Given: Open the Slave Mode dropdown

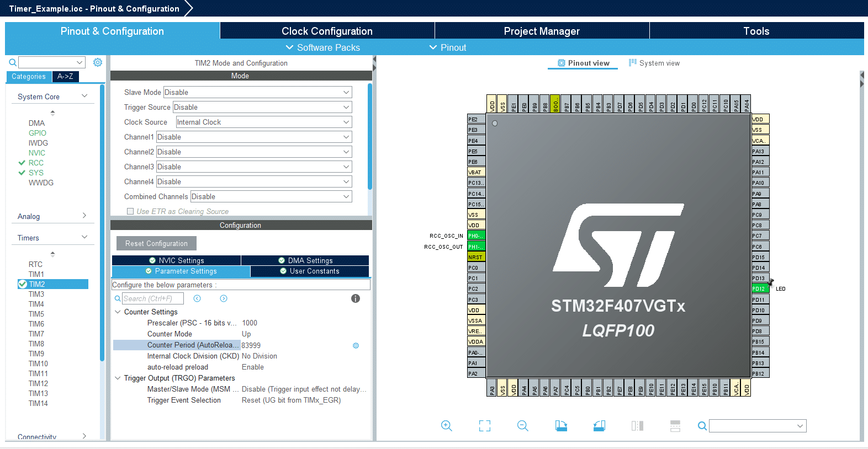Looking at the screenshot, I should point(257,92).
